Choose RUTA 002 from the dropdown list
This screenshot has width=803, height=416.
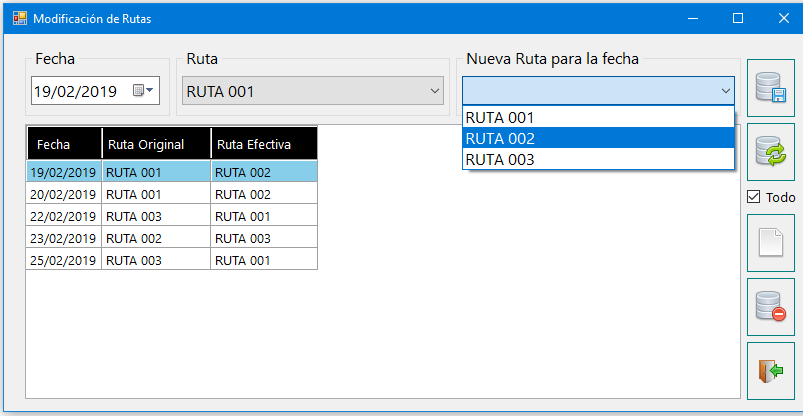coord(598,138)
